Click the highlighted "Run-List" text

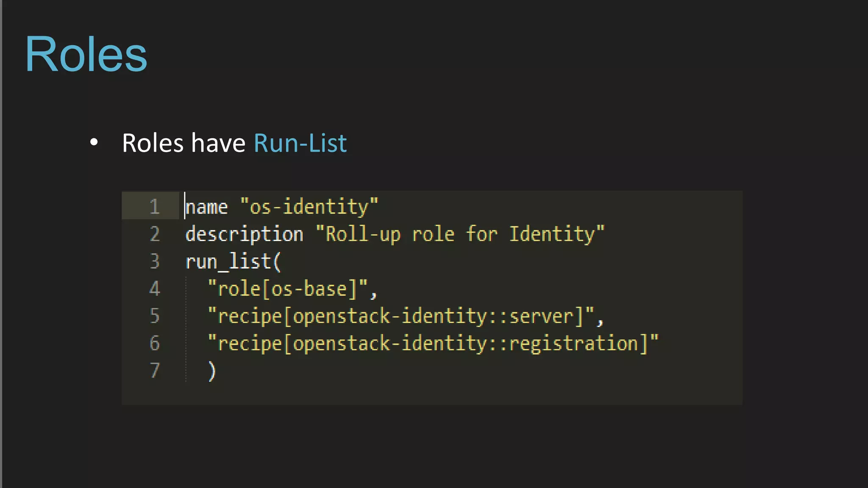tap(300, 143)
